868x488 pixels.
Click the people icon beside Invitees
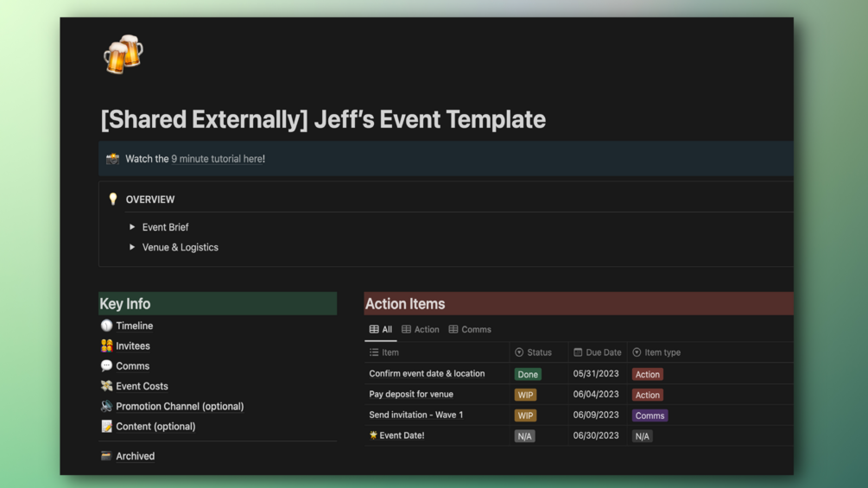(x=106, y=345)
